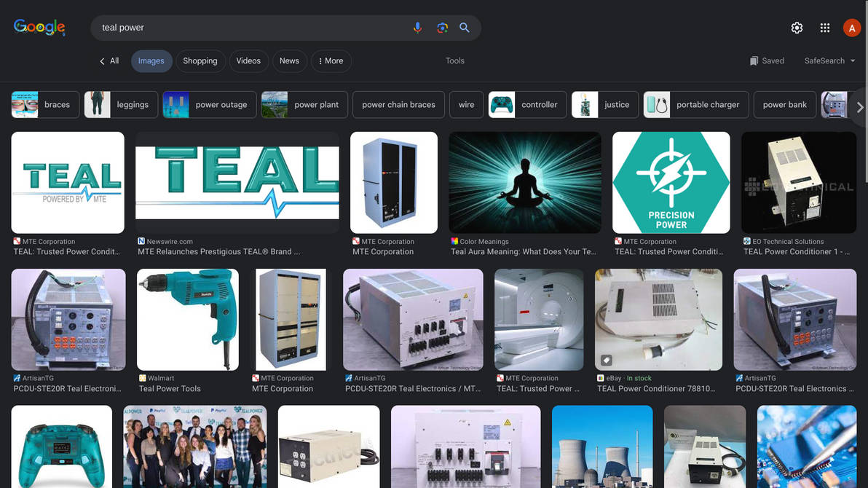The image size is (868, 488).
Task: Open the large TEAL Newswire logo image
Action: (x=237, y=182)
